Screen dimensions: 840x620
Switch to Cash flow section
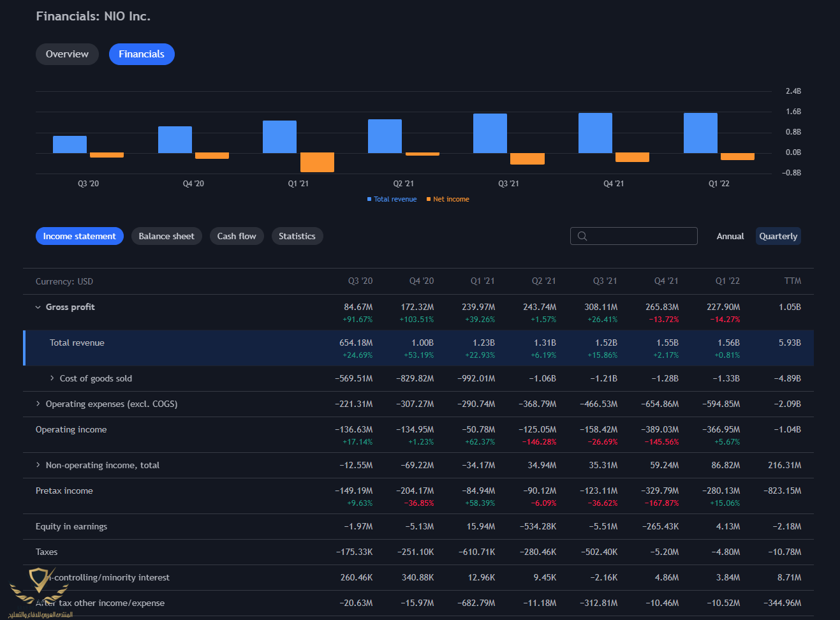click(x=237, y=236)
